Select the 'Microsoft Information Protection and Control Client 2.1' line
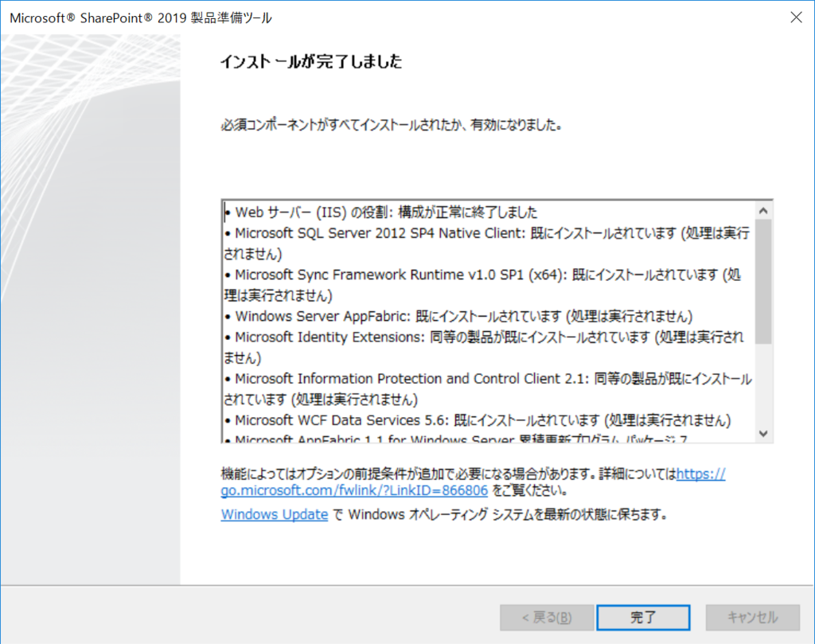Screen dimensions: 815x644 (x=488, y=388)
